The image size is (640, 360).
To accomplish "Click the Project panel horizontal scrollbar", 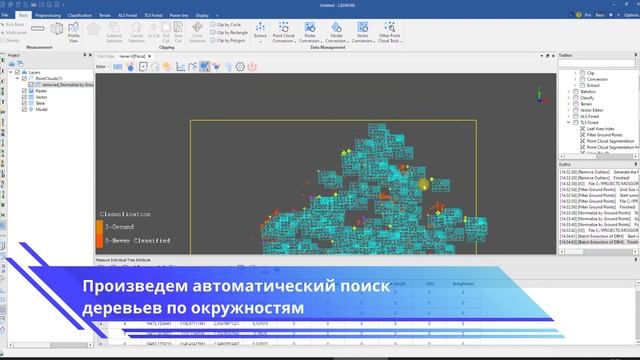I will pyautogui.click(x=50, y=345).
